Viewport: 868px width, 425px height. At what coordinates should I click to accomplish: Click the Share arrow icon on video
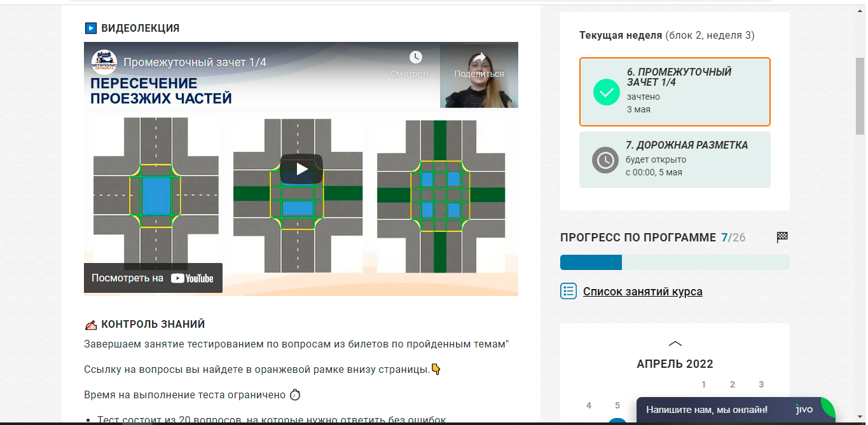tap(479, 58)
